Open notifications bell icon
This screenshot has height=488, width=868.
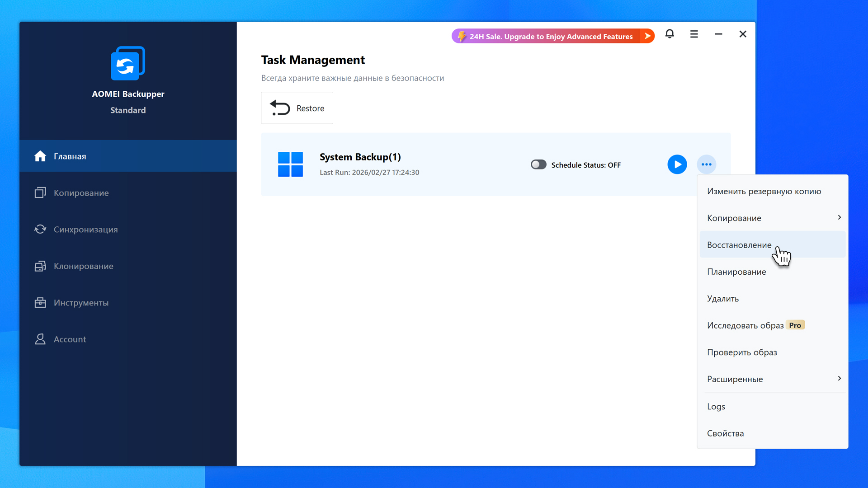pos(670,34)
